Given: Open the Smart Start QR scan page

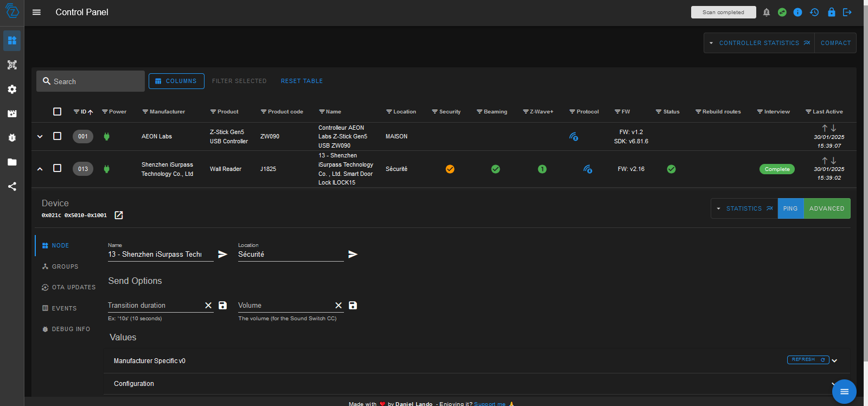Looking at the screenshot, I should coord(12,65).
